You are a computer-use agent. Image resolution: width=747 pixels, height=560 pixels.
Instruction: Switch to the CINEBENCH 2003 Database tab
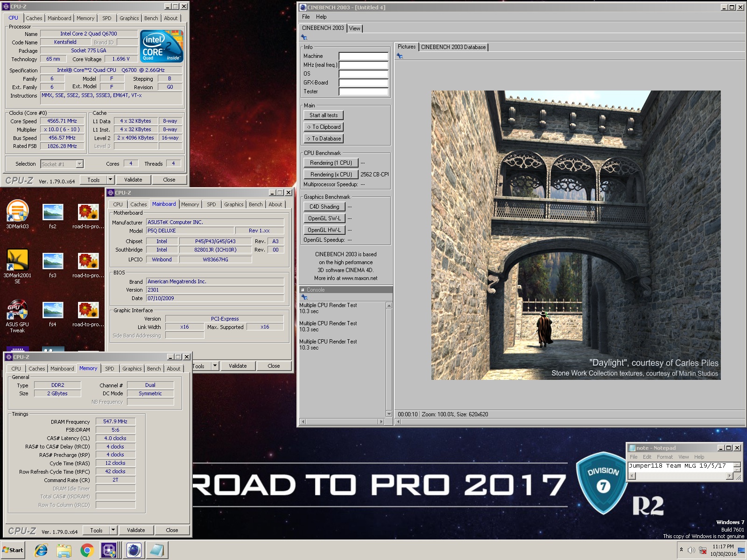453,47
